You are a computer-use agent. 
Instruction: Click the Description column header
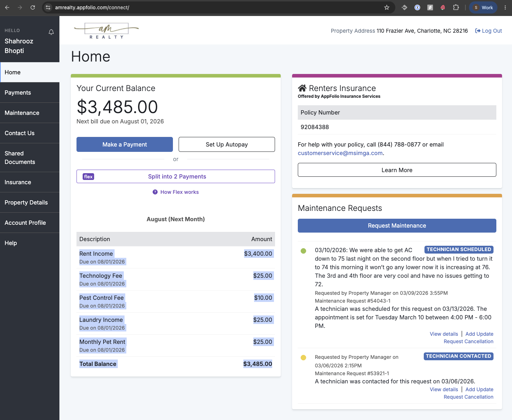click(95, 239)
